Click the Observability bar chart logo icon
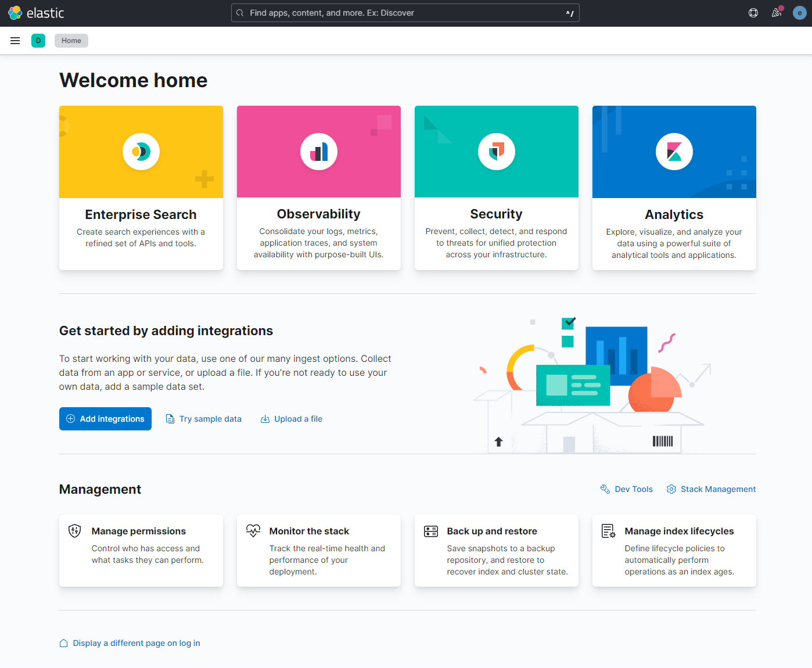 (x=319, y=152)
